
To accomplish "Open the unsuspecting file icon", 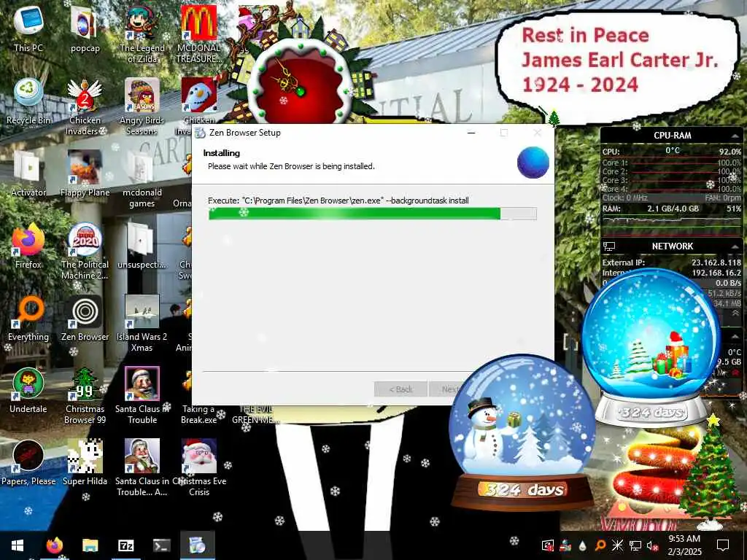I will [142, 246].
